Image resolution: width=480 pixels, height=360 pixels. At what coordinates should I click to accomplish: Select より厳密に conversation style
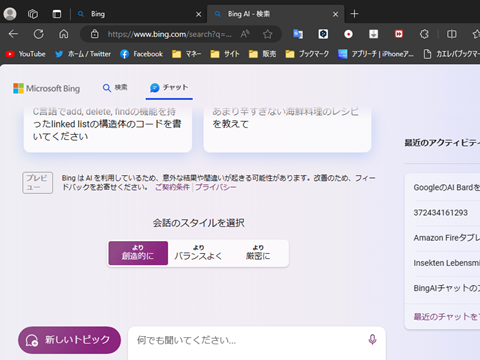pyautogui.click(x=258, y=253)
